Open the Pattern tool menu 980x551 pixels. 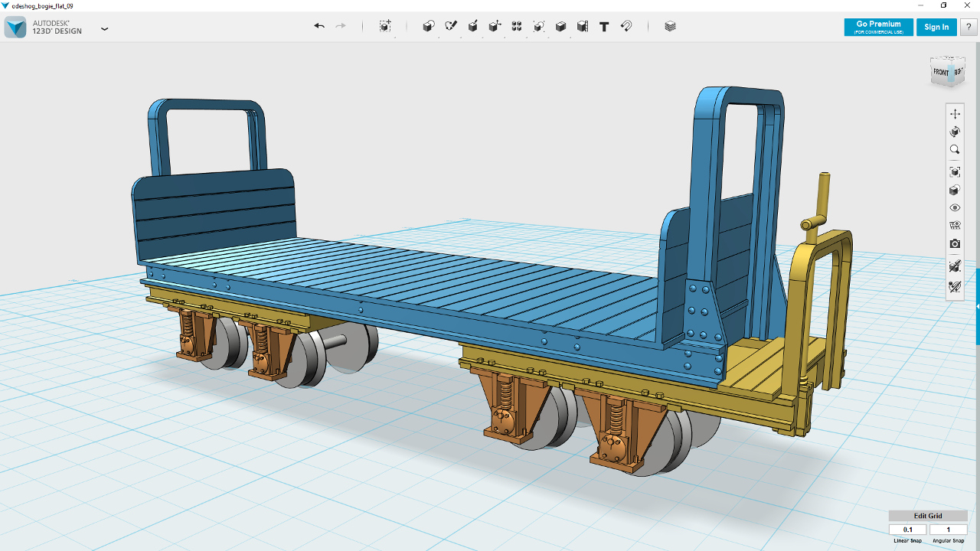click(x=517, y=26)
